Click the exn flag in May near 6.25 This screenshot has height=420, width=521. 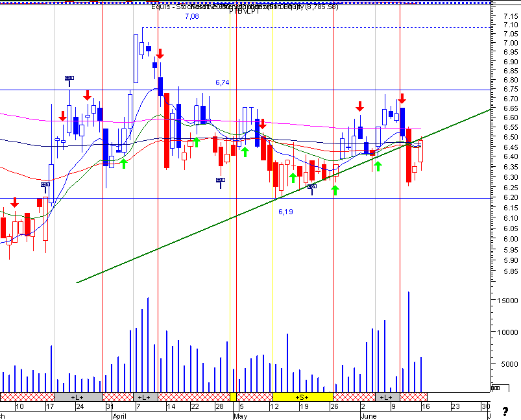[312, 186]
